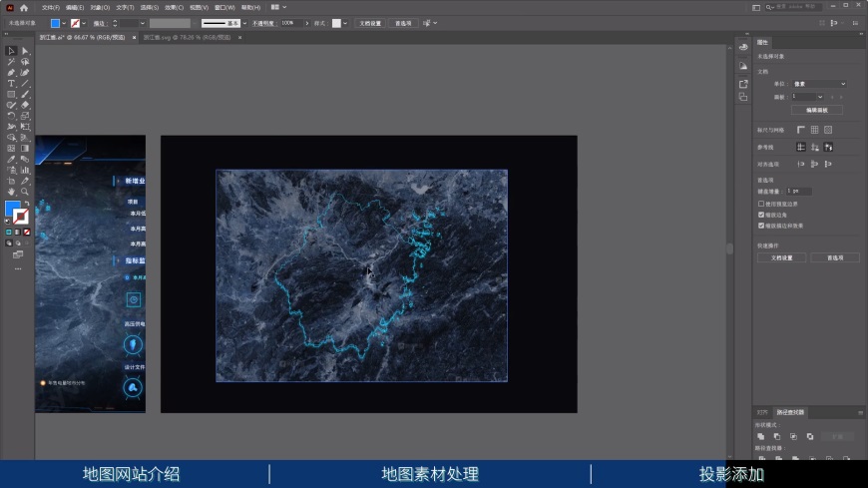Click 首选项 button in control bar
The image size is (868, 488).
403,23
